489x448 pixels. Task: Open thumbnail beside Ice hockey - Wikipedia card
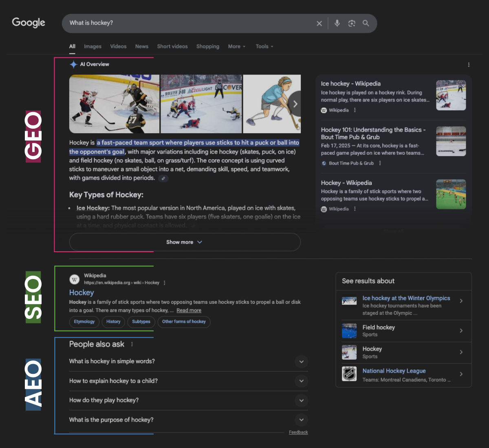pyautogui.click(x=451, y=95)
